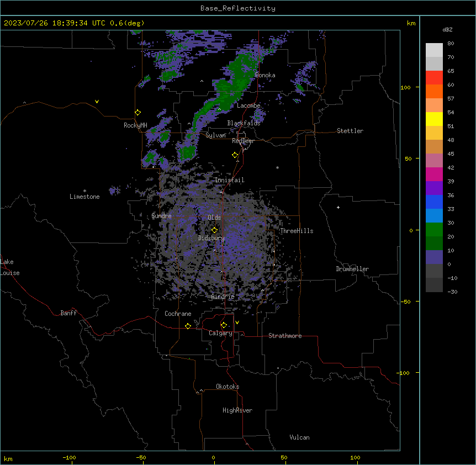Viewport: 476px width, 465px height.
Task: Select the Lake Louise label
Action: coord(9,267)
